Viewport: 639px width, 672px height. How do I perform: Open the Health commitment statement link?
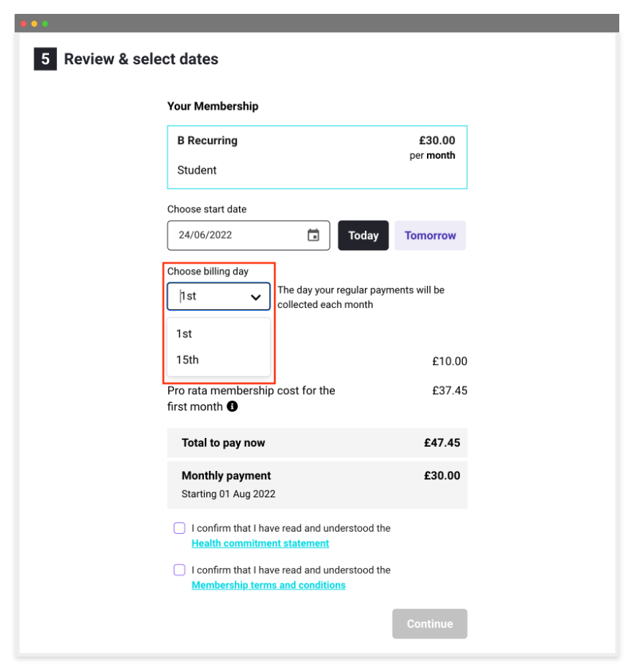(x=260, y=543)
